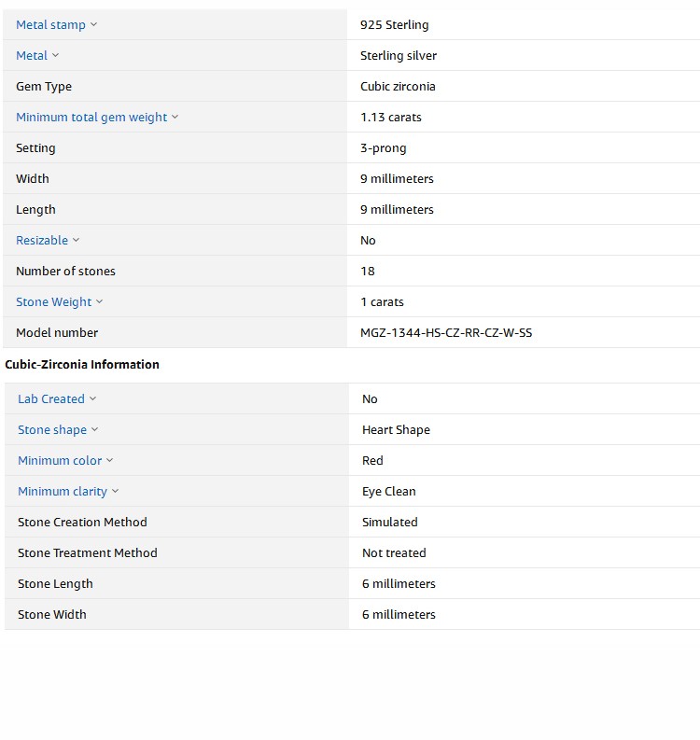Expand the Metal stamp chevron
This screenshot has height=740, width=700.
click(93, 25)
